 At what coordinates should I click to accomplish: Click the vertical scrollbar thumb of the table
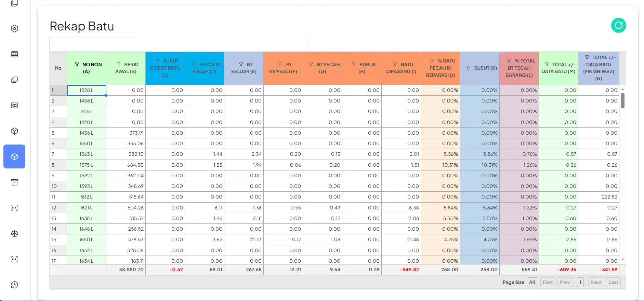click(622, 100)
